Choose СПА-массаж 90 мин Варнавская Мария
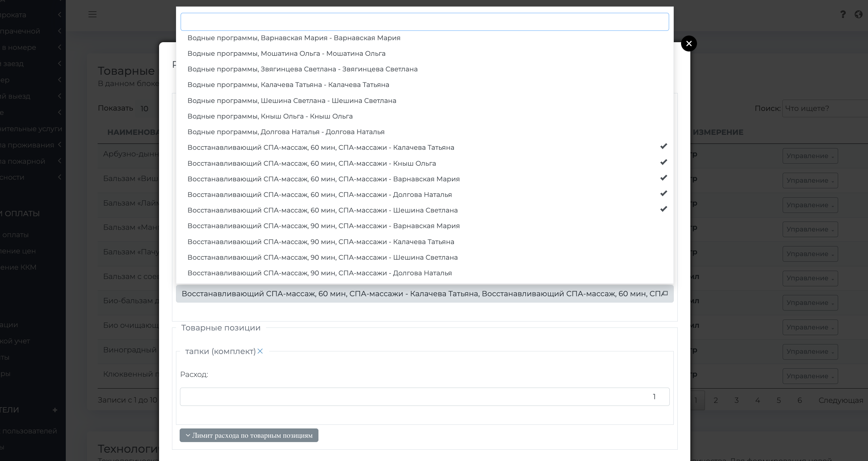This screenshot has width=868, height=461. click(x=323, y=226)
